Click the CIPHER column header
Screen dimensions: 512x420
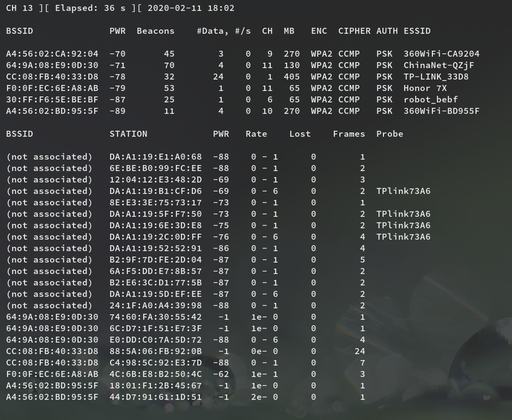tap(354, 31)
